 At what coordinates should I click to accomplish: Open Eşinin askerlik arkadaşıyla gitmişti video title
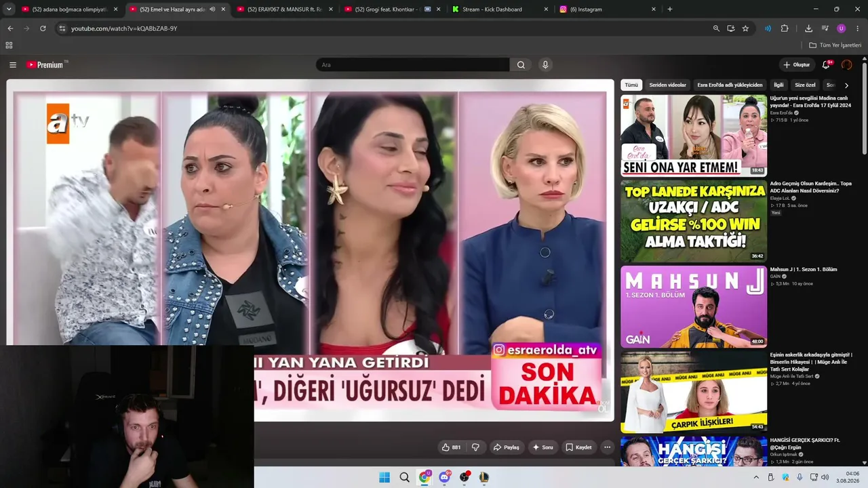(x=810, y=361)
